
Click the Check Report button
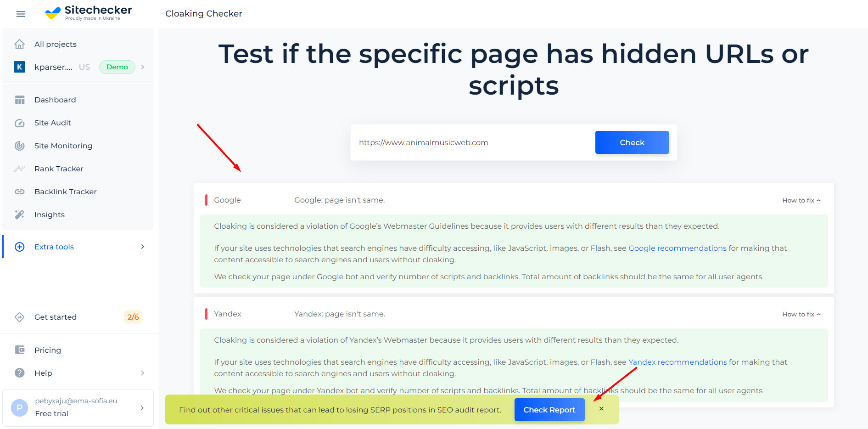click(x=549, y=410)
